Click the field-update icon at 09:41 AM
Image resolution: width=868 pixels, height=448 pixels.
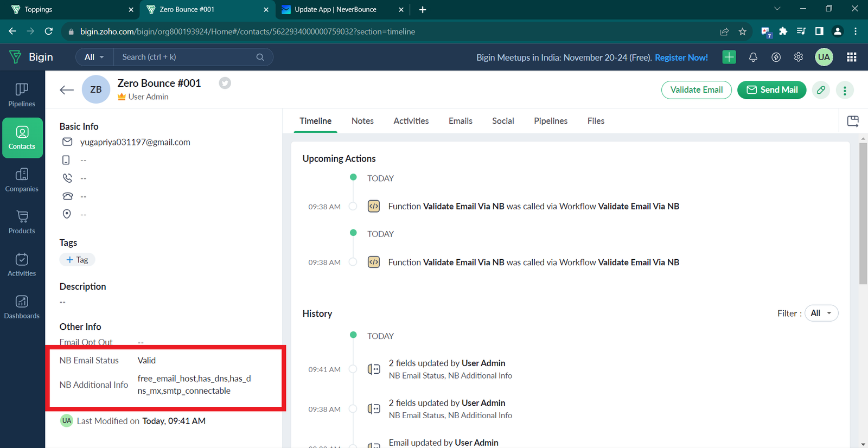[374, 369]
